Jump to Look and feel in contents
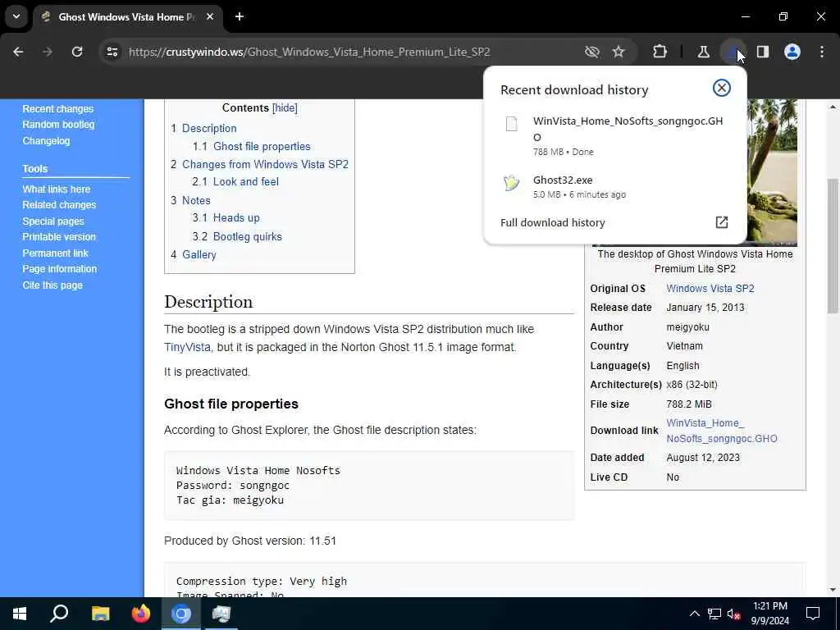 [246, 181]
